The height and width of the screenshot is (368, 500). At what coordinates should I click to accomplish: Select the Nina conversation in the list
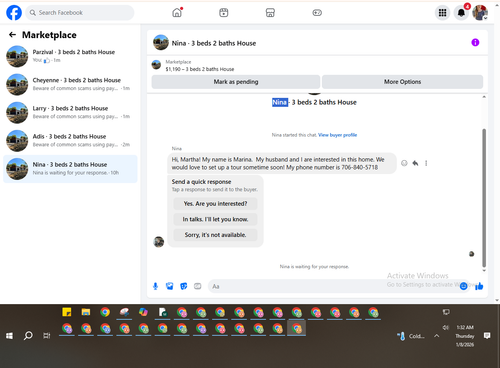[70, 169]
